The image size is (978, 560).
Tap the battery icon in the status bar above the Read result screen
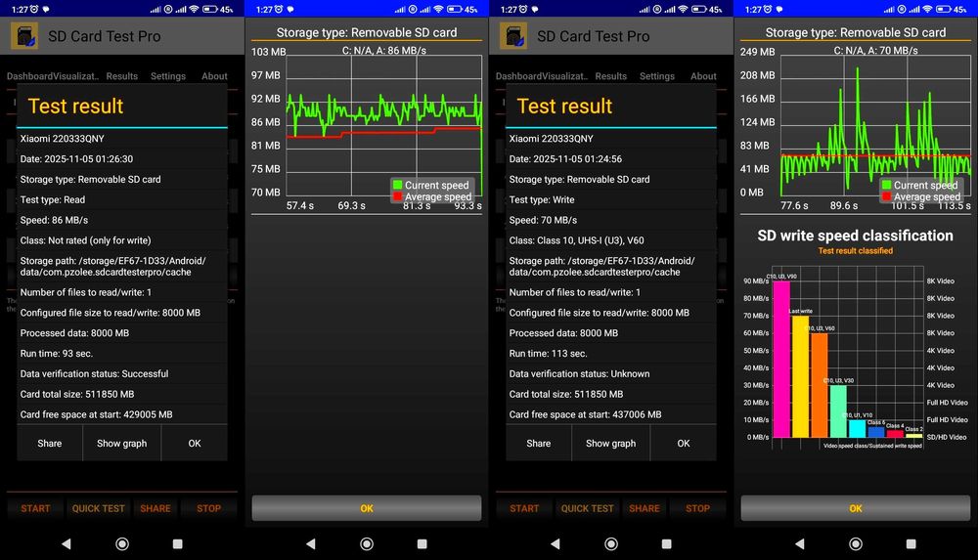210,9
